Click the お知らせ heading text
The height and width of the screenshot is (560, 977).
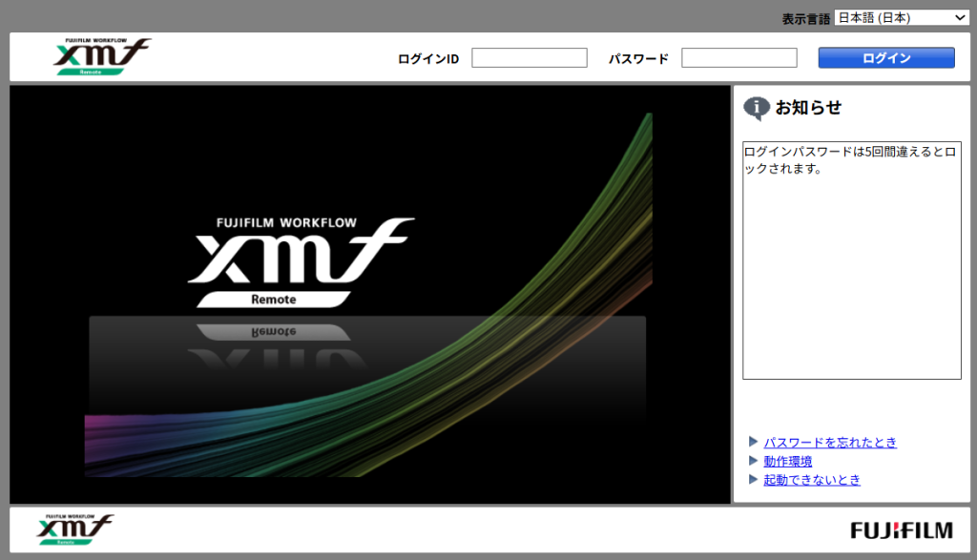point(808,108)
